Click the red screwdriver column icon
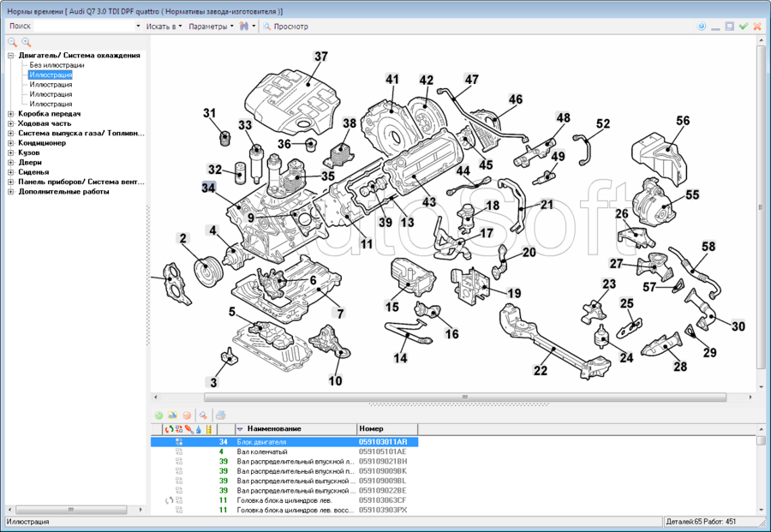 click(188, 429)
